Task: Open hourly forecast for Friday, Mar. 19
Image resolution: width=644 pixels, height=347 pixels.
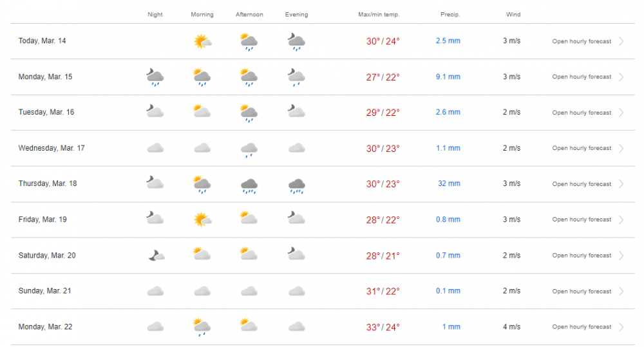Action: pyautogui.click(x=582, y=220)
